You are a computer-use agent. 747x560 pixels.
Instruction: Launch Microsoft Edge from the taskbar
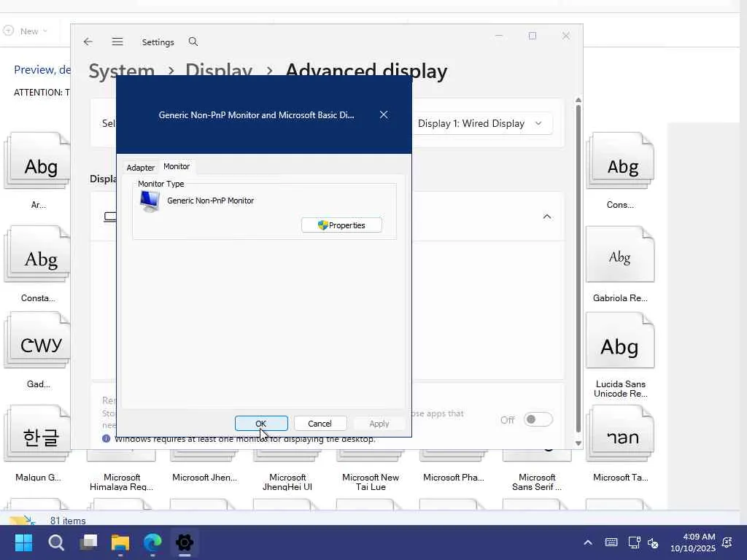[152, 542]
